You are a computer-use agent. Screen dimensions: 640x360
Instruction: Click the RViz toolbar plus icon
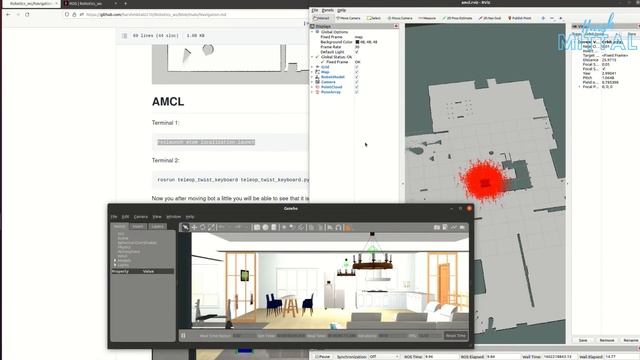click(x=543, y=18)
